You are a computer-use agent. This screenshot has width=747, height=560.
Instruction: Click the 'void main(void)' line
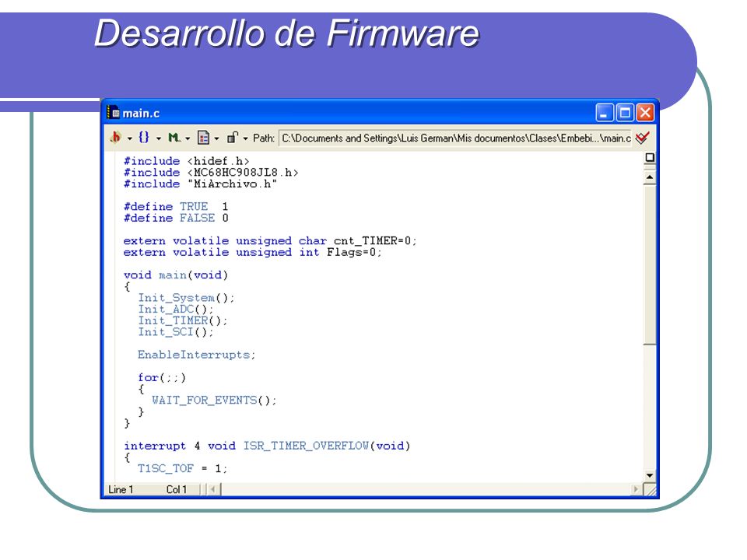point(176,275)
